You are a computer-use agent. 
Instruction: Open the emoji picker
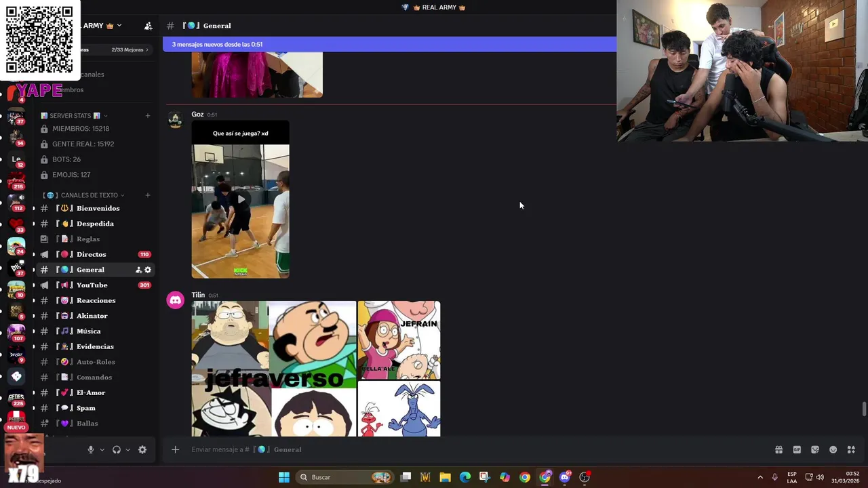click(833, 449)
